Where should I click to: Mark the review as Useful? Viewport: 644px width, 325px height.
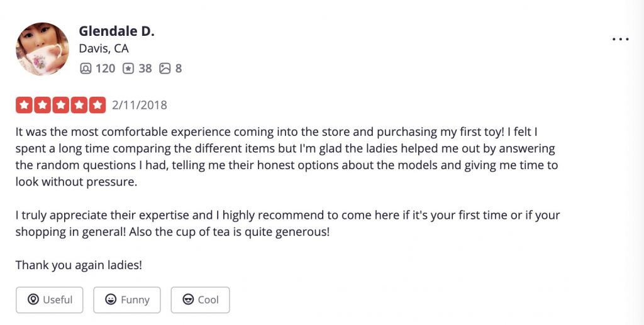[49, 300]
